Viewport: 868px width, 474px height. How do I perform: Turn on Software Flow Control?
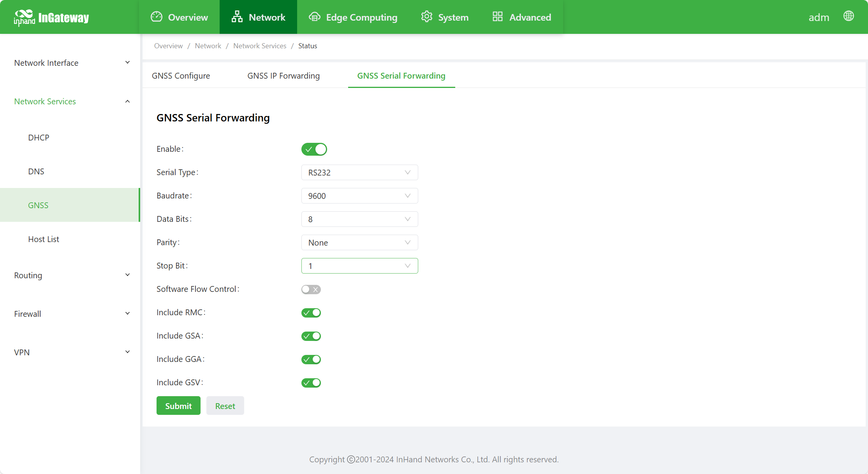[x=311, y=289]
